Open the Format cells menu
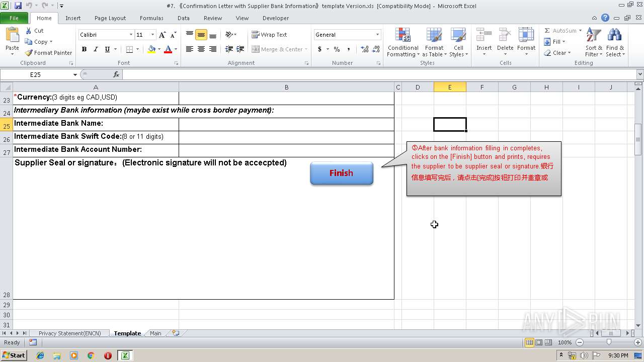This screenshot has height=362, width=644. 526,42
